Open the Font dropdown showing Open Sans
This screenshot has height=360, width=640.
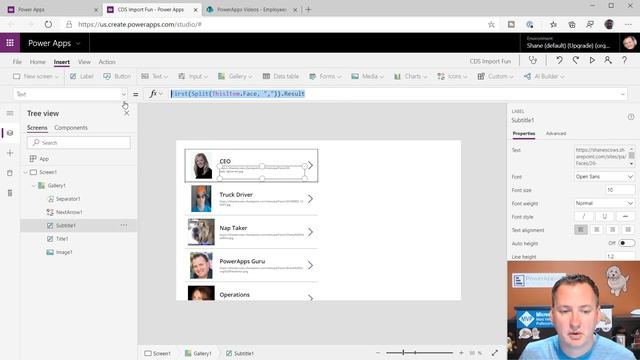604,176
